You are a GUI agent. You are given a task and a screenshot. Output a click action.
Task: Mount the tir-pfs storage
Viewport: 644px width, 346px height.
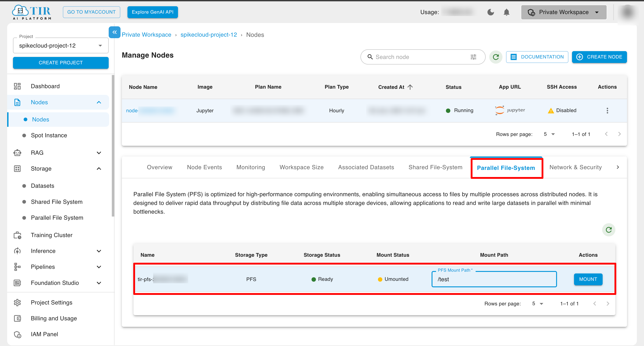[588, 279]
